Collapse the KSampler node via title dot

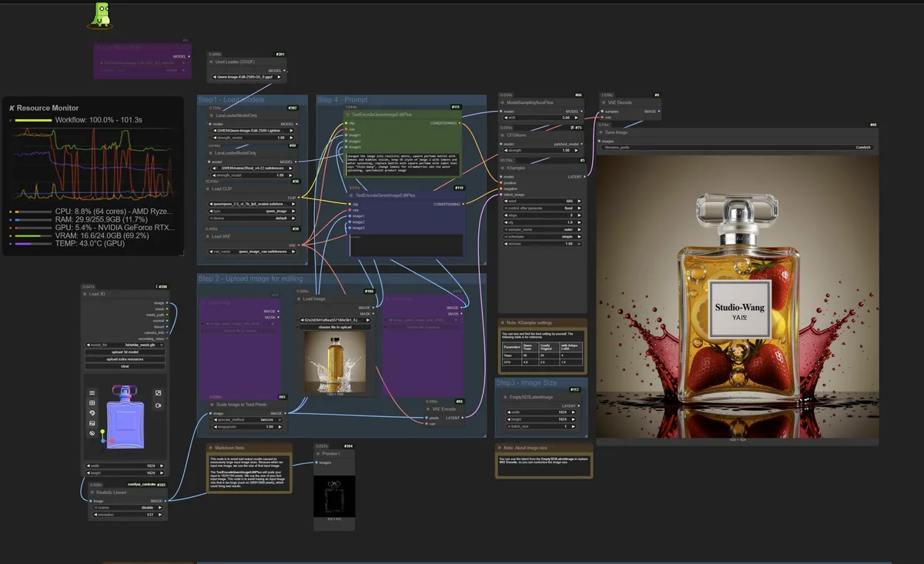(x=504, y=167)
